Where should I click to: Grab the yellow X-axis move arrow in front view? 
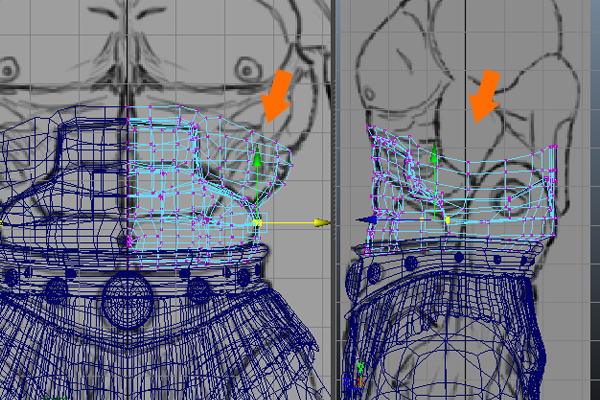tap(322, 222)
